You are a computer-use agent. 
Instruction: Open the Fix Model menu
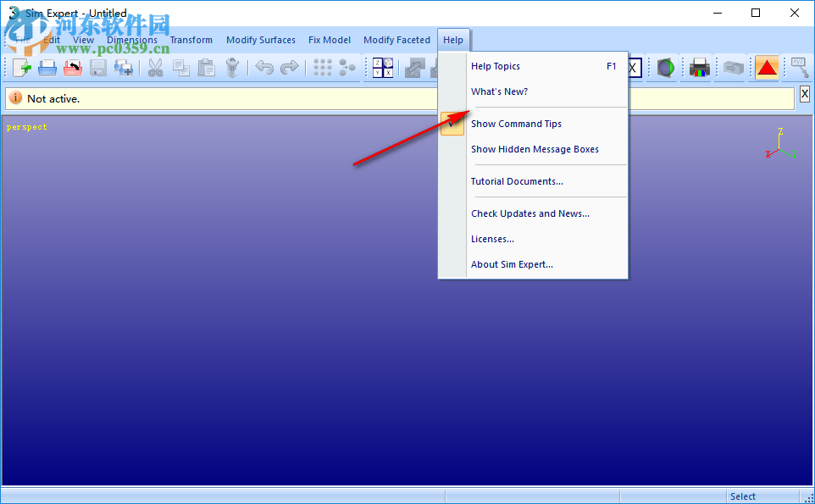click(329, 40)
